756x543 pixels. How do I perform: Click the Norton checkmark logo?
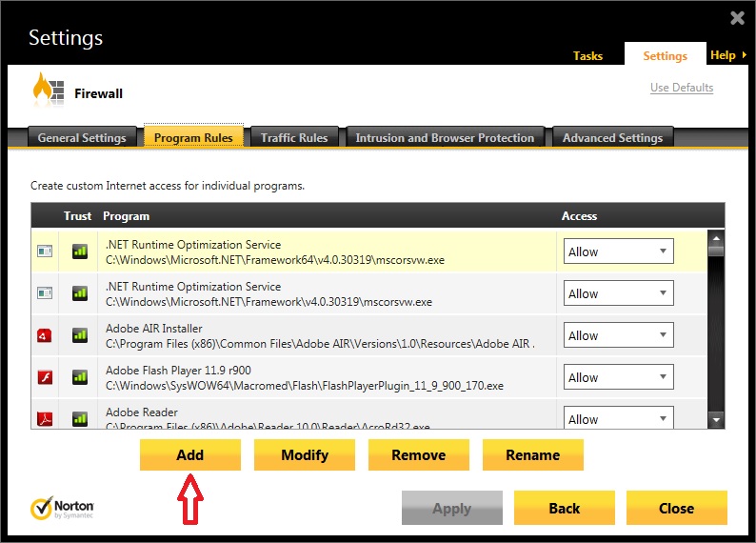[42, 509]
